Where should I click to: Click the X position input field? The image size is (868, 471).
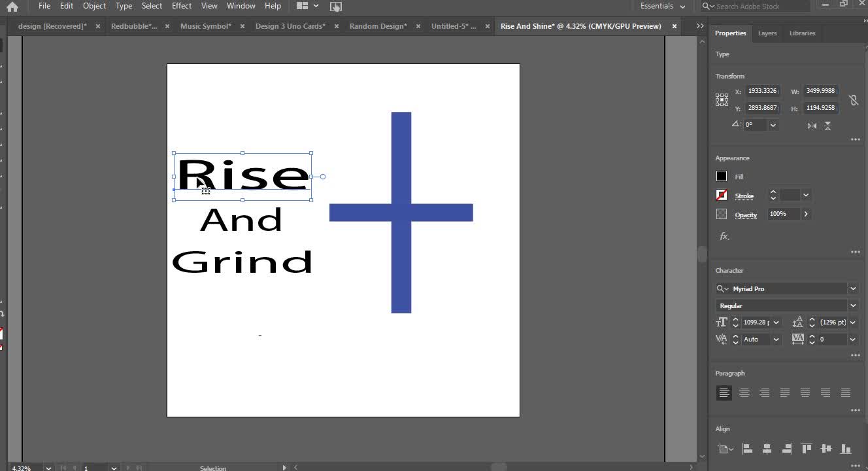(x=762, y=91)
